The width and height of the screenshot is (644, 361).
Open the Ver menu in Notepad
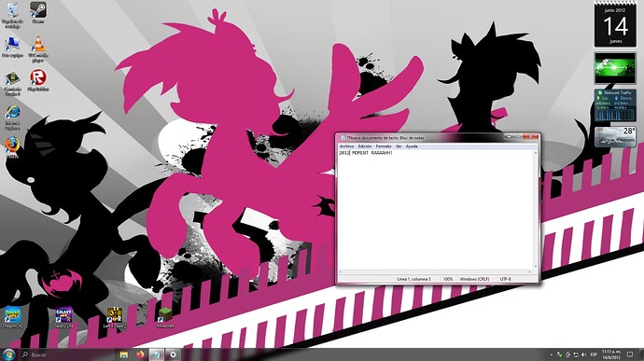pyautogui.click(x=399, y=146)
